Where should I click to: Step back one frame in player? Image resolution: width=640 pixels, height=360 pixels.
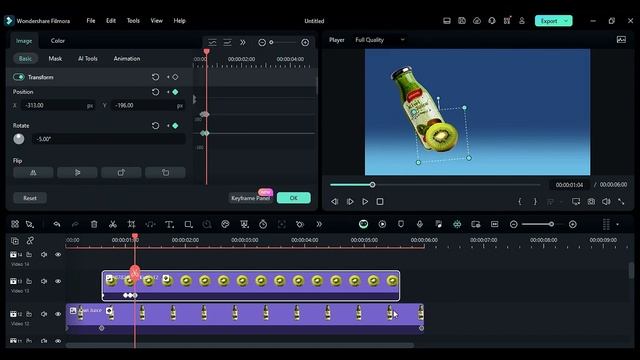coord(334,202)
